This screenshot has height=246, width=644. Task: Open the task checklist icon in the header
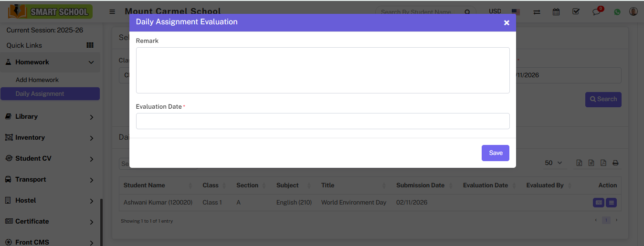576,12
